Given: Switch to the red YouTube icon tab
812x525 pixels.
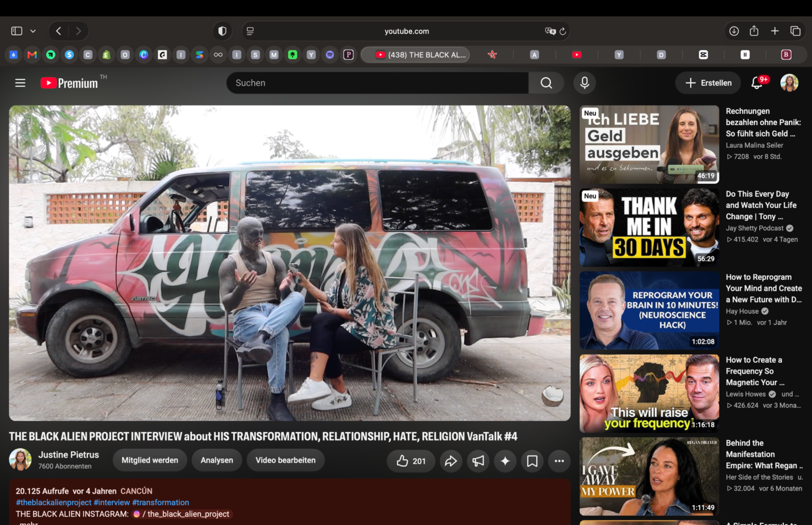Looking at the screenshot, I should (577, 55).
